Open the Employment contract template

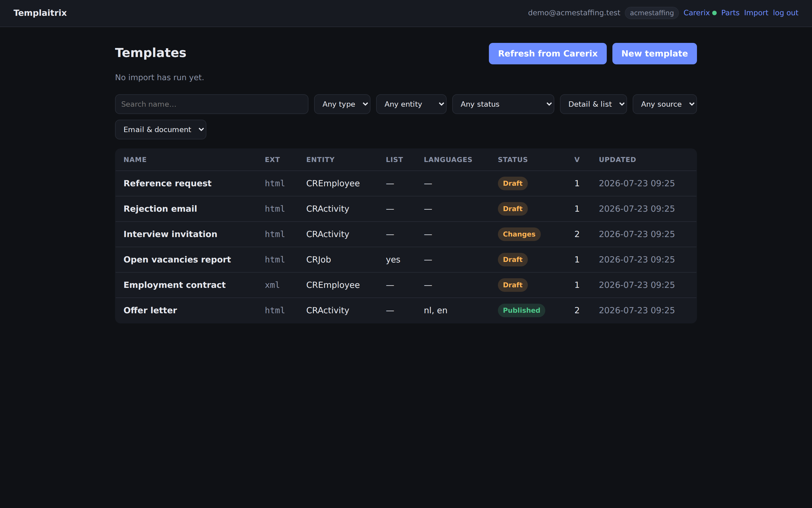point(175,285)
